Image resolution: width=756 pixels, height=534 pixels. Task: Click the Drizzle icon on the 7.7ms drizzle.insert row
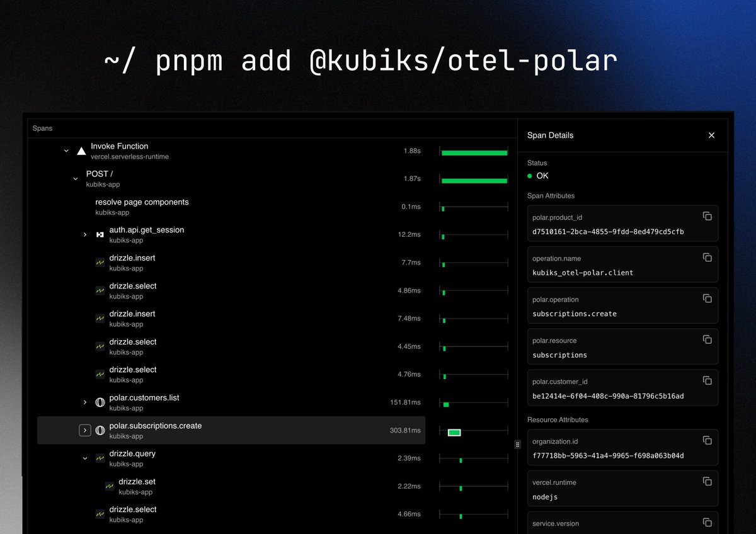pyautogui.click(x=100, y=263)
